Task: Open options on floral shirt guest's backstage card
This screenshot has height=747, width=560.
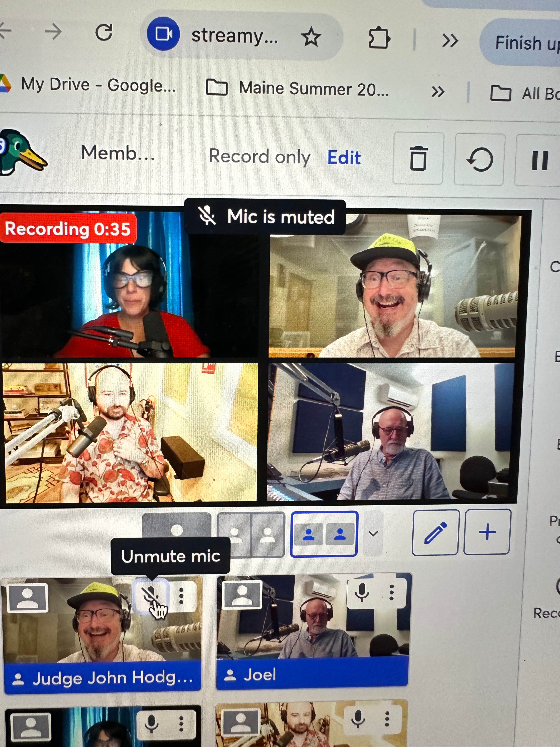Action: coord(387,719)
